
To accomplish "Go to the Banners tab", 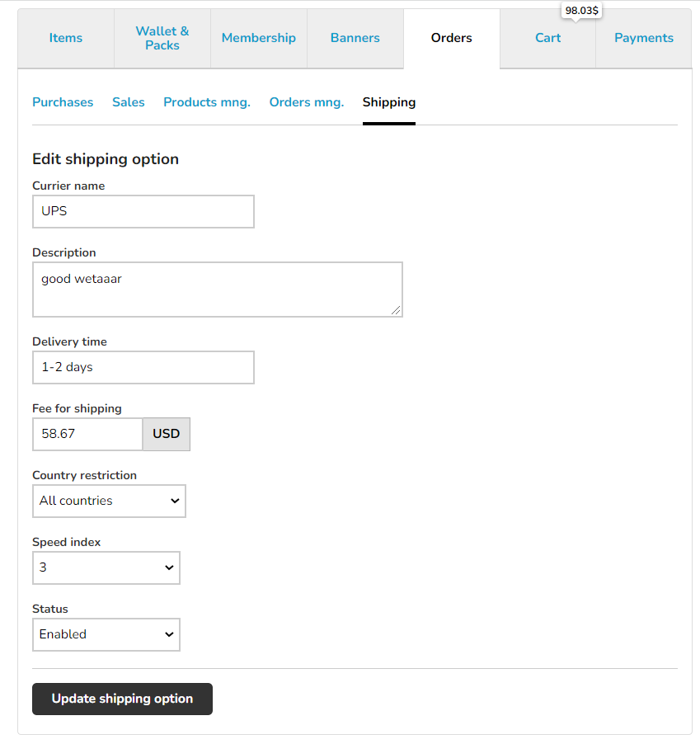I will point(355,38).
